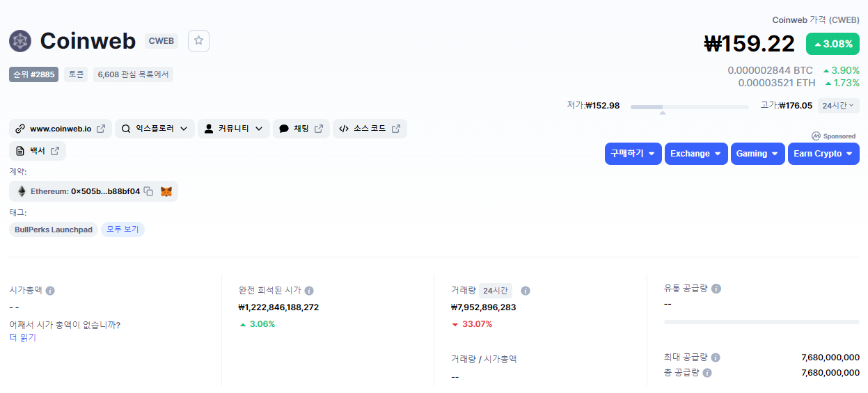Click the info icon next to 완전 희석된 시가
The width and height of the screenshot is (868, 393).
pos(309,291)
